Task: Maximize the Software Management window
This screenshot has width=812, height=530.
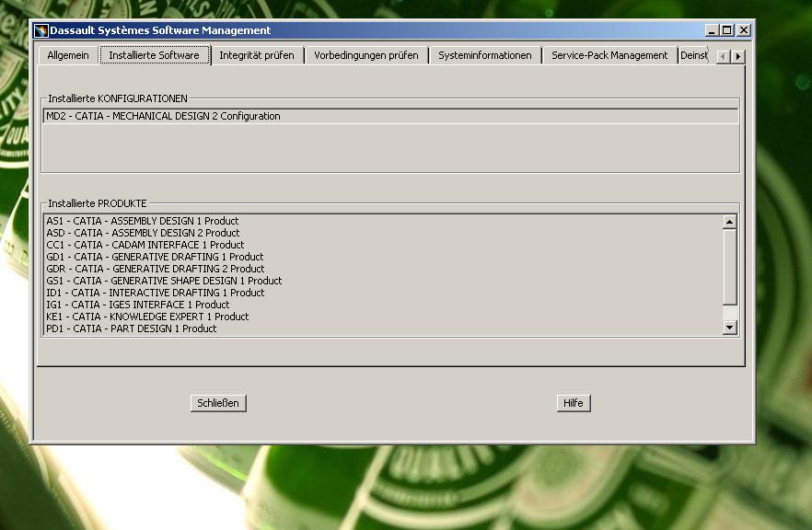Action: coord(727,30)
